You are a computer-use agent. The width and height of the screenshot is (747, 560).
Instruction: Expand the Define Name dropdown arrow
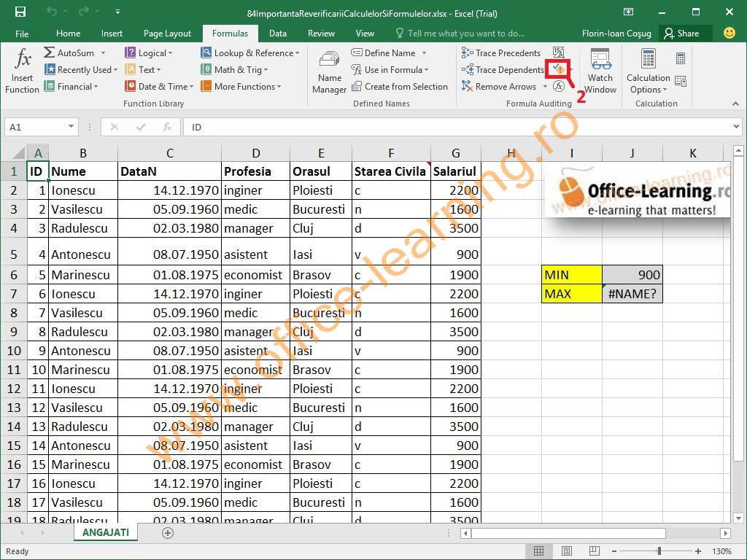424,52
